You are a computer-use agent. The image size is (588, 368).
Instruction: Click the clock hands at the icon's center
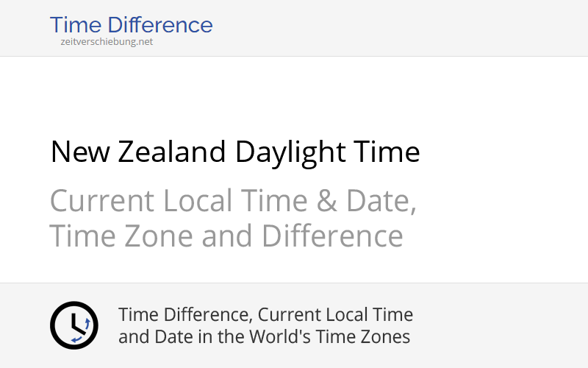(x=73, y=325)
